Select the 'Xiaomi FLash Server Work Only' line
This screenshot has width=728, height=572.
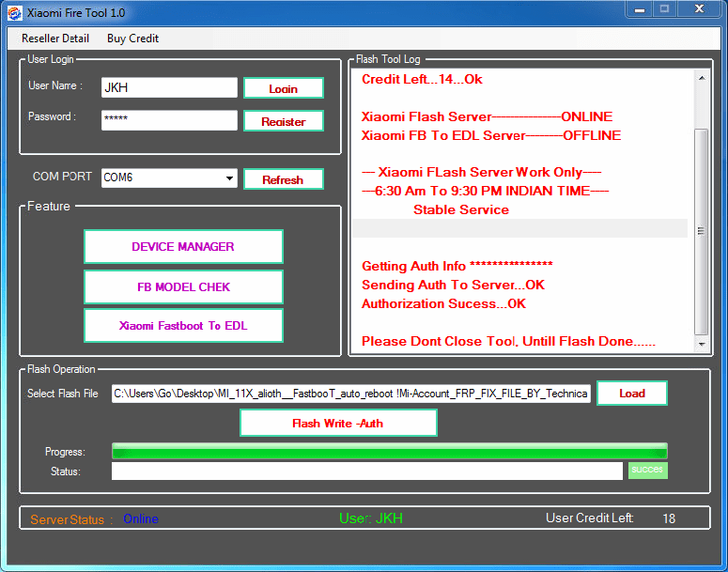[482, 172]
